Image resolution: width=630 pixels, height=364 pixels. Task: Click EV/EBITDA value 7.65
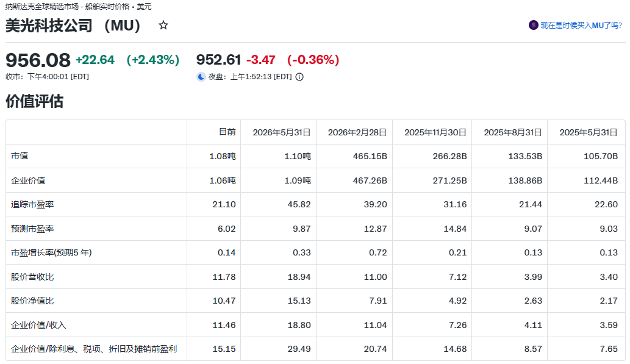[609, 349]
